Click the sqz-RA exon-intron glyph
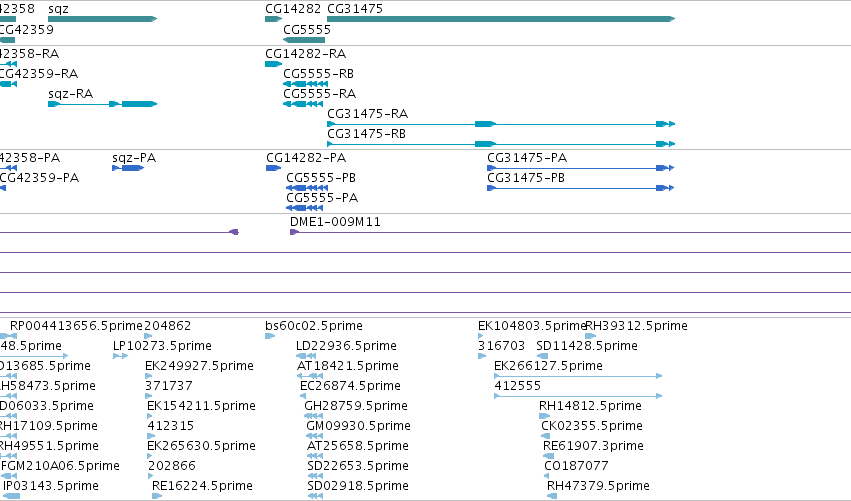 103,104
